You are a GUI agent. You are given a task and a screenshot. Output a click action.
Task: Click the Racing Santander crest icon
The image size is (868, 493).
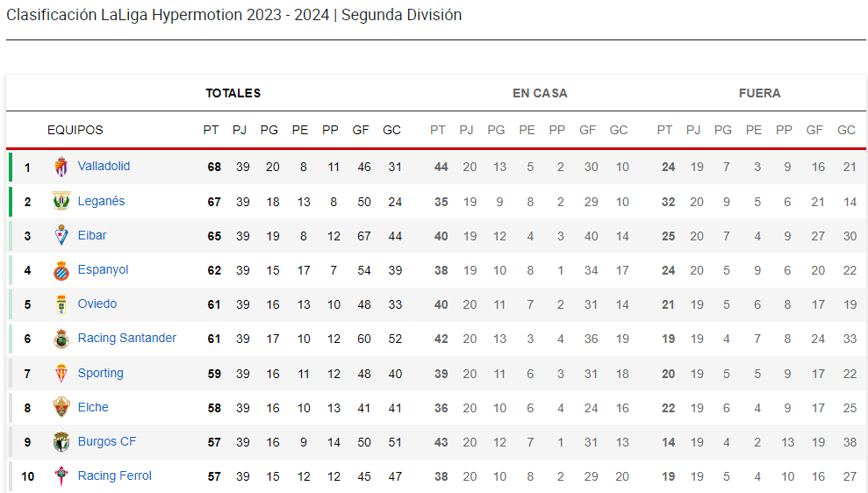[61, 339]
